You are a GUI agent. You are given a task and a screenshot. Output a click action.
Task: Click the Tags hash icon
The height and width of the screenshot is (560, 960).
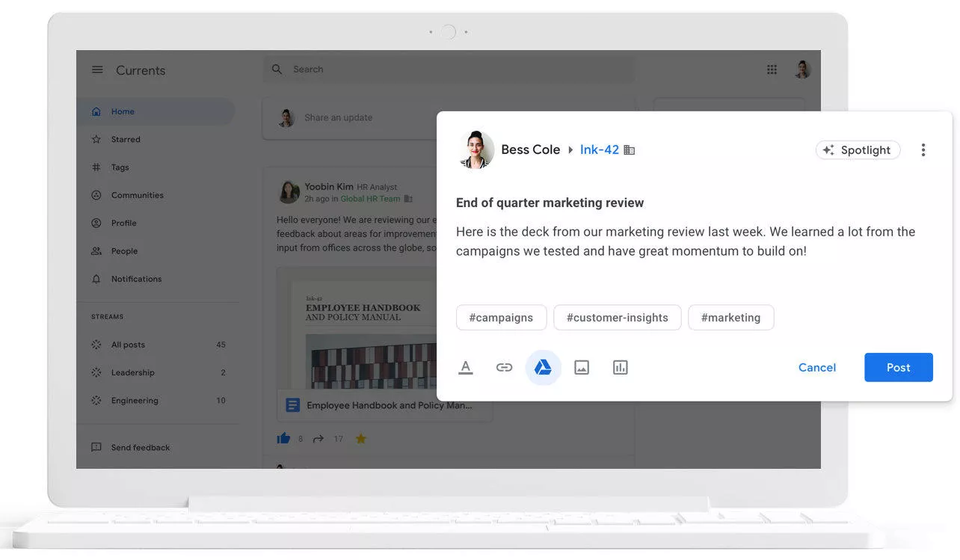coord(96,167)
